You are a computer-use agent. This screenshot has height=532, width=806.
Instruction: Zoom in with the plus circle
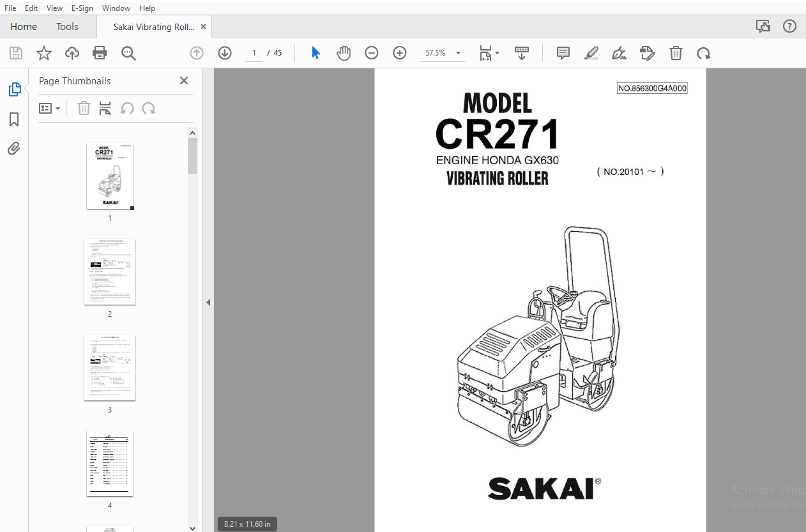[x=400, y=53]
